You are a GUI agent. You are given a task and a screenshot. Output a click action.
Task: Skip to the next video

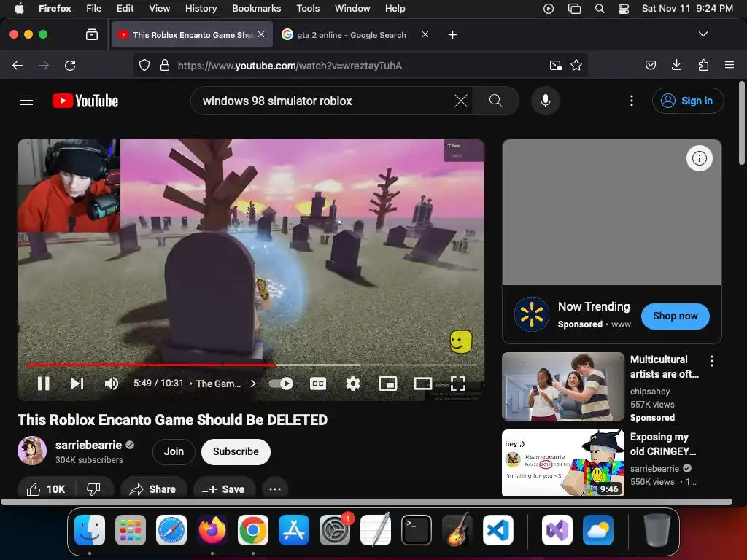tap(77, 384)
